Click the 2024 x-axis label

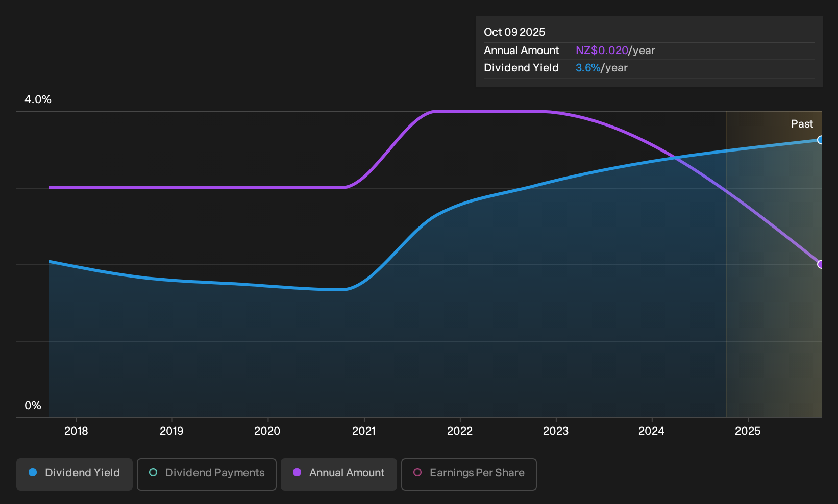pos(652,431)
